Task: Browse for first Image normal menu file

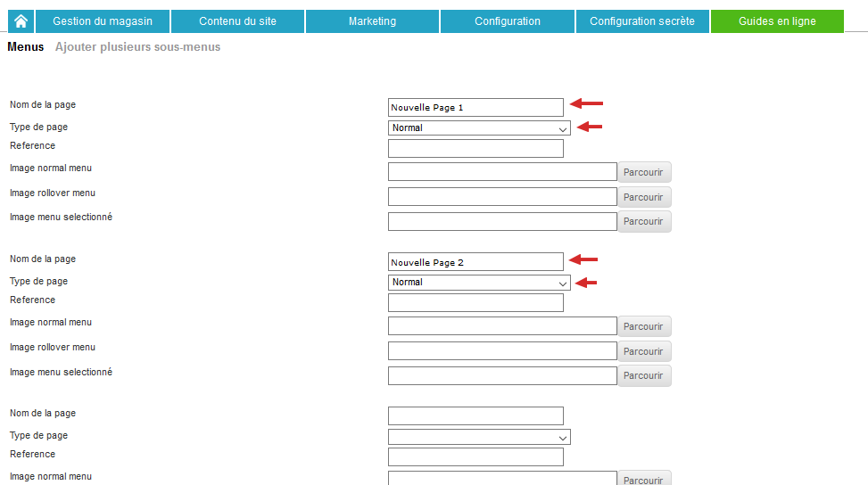Action: (644, 172)
